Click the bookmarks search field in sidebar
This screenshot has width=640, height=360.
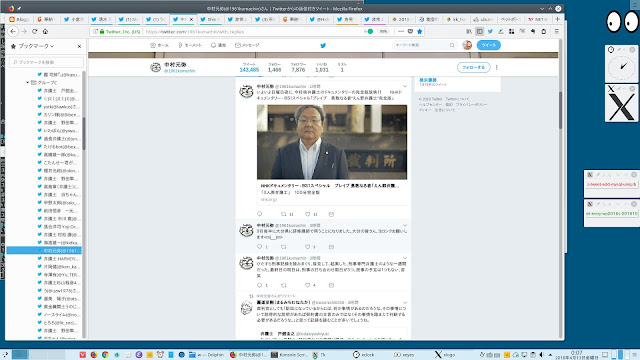46,62
